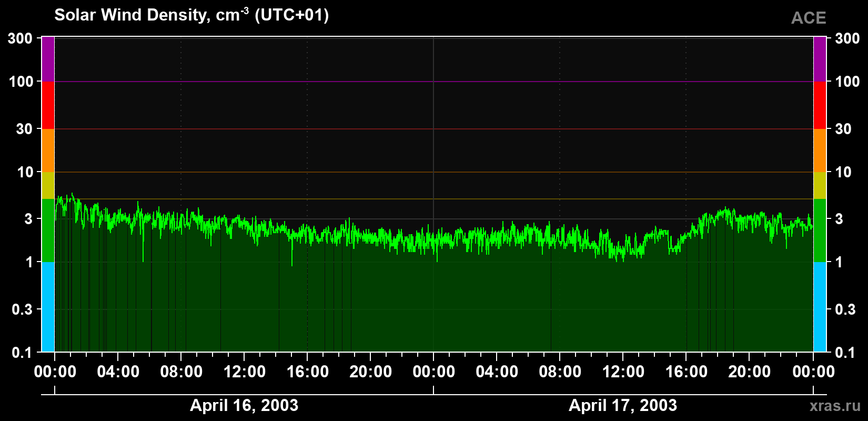This screenshot has height=421, width=868.
Task: Click the '04:00' time label under April 17
Action: click(497, 372)
